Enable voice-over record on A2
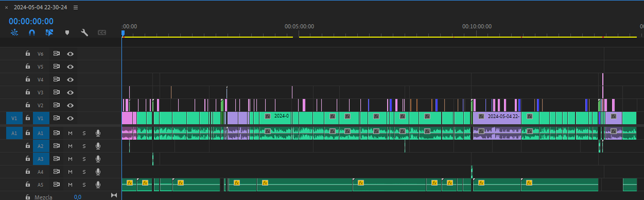The width and height of the screenshot is (644, 200). [98, 146]
